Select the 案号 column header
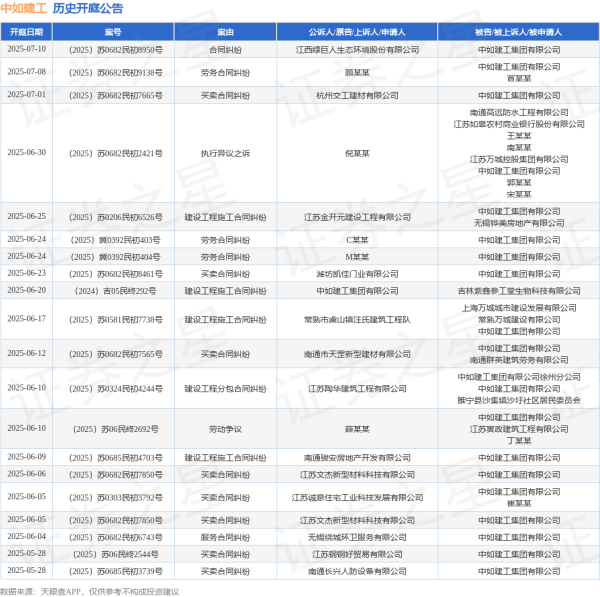 click(x=113, y=32)
